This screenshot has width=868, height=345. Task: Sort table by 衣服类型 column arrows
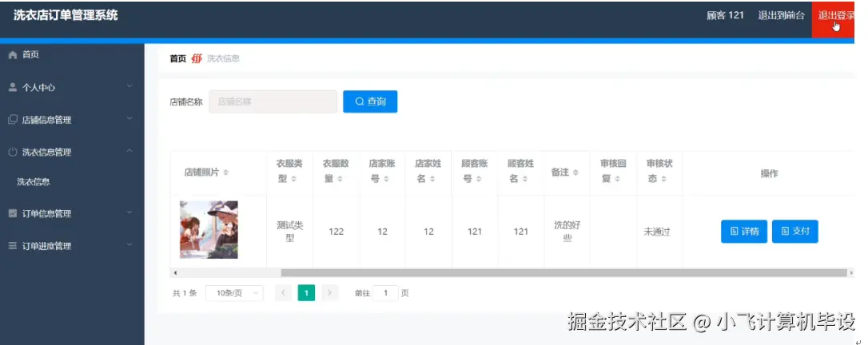pyautogui.click(x=294, y=179)
